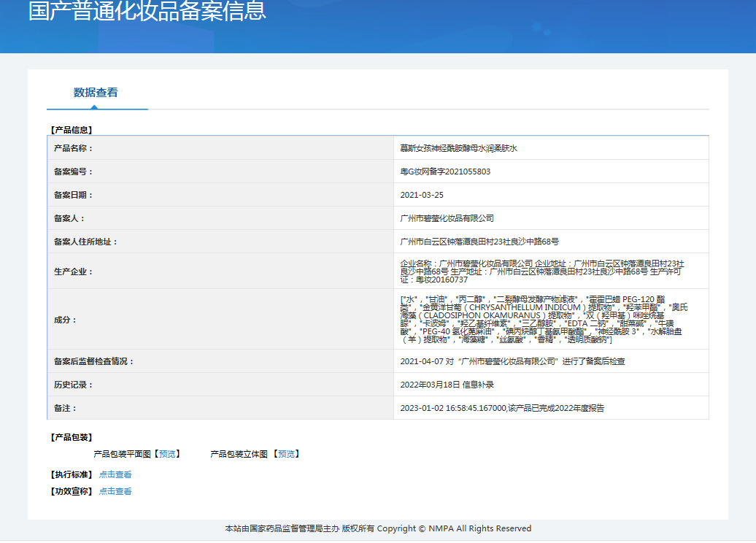756x543 pixels.
Task: Click the 备案编号 label cell
Action: (220, 172)
